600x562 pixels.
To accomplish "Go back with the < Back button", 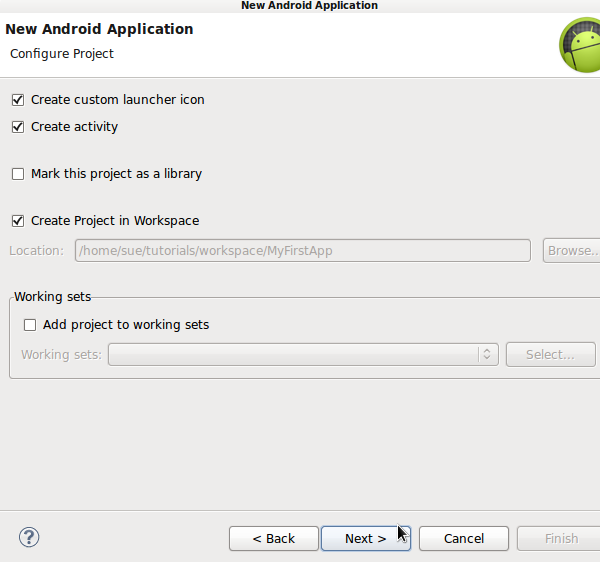I will (x=273, y=538).
